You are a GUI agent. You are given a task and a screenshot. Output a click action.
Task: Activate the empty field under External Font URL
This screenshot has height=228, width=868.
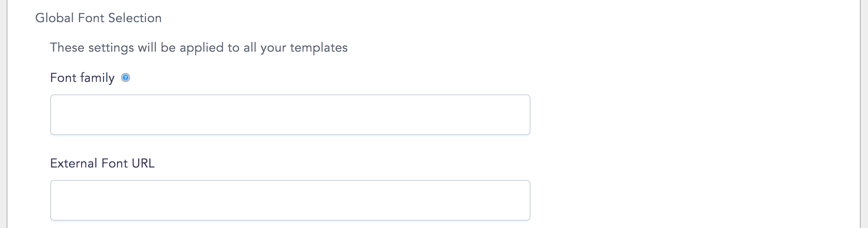click(290, 200)
